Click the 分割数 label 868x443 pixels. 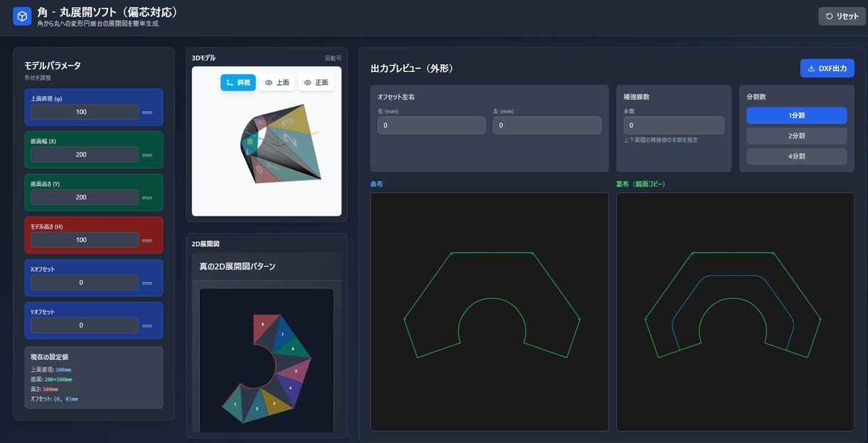[x=756, y=96]
